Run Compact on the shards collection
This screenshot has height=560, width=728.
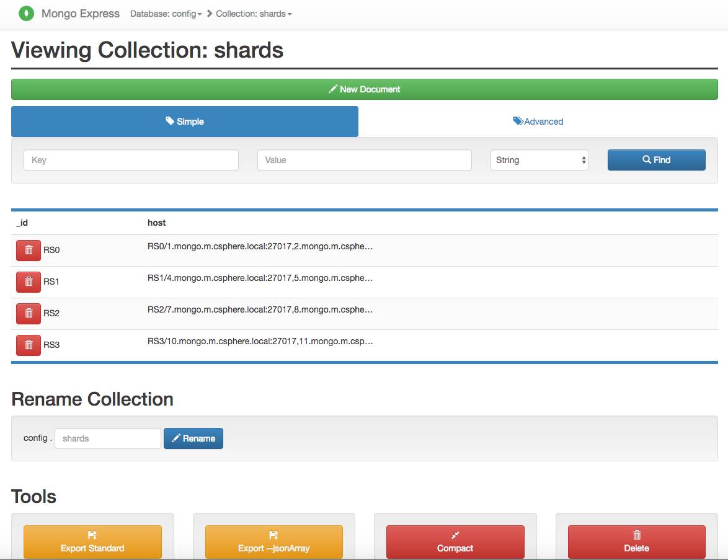455,541
